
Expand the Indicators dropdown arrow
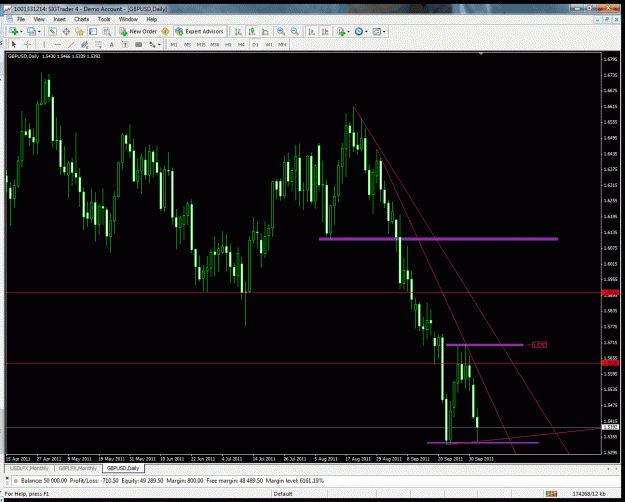(348, 32)
